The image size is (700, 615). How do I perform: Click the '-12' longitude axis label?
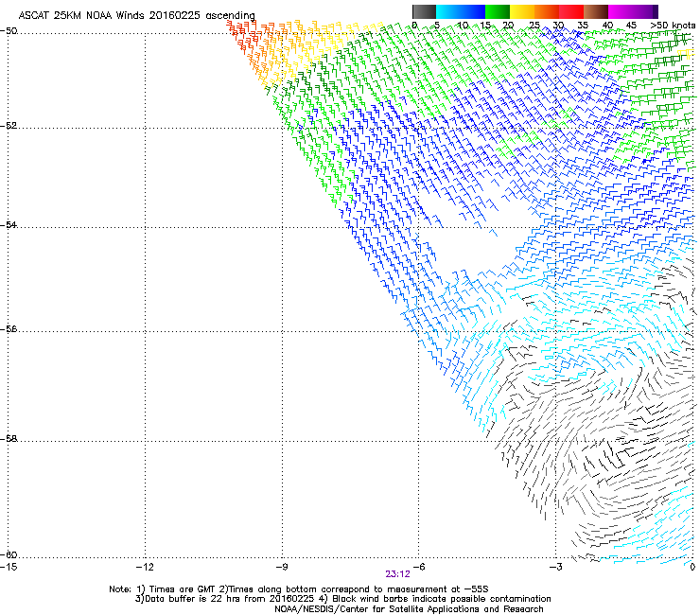145,567
